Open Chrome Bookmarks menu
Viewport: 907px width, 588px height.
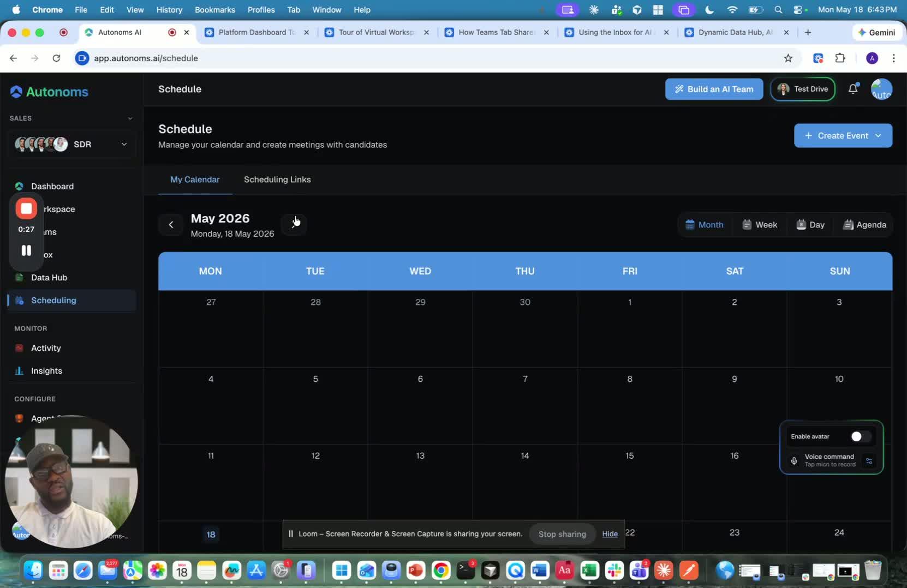coord(214,10)
